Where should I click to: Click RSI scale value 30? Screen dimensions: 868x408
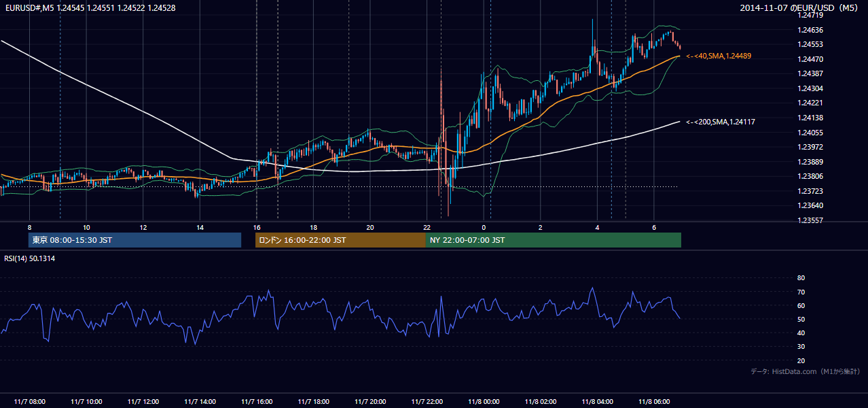tap(801, 347)
